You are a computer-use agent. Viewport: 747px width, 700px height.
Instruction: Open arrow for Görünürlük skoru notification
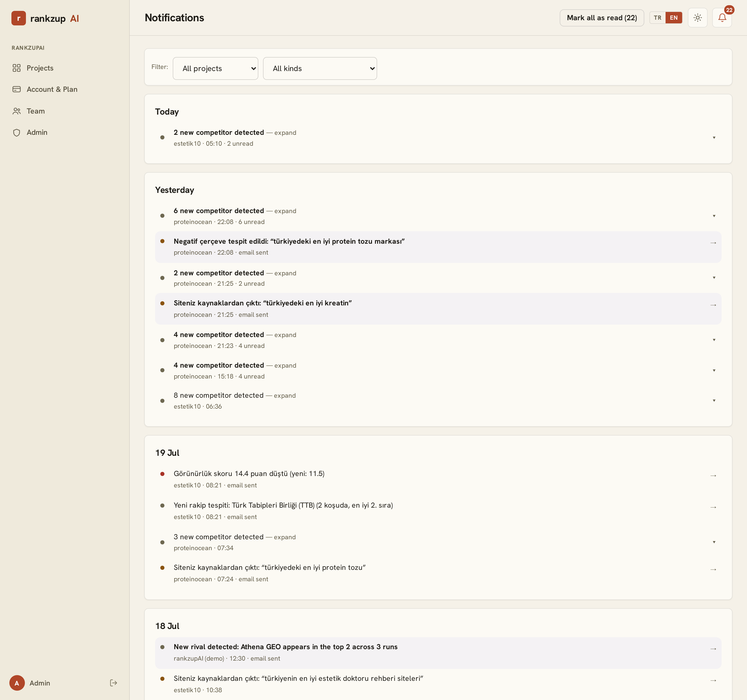click(x=713, y=476)
